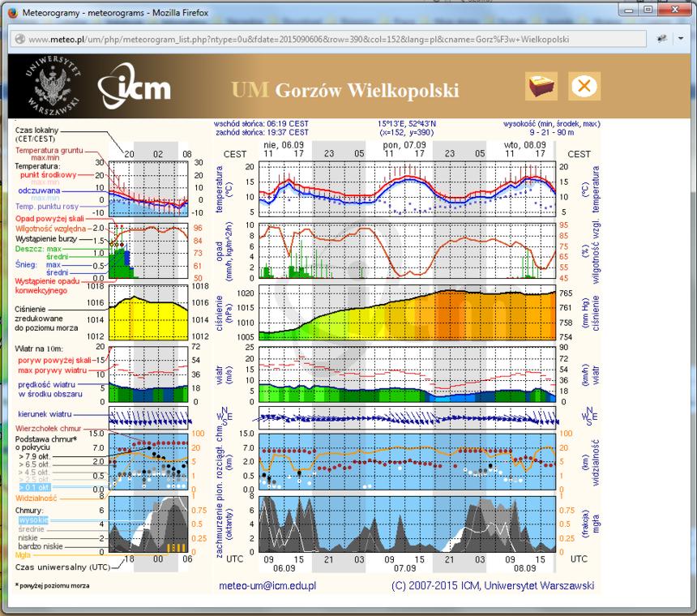Screen dimensions: 697x616
Task: Click the 'max porywy wiatru' legend label
Action: (53, 370)
